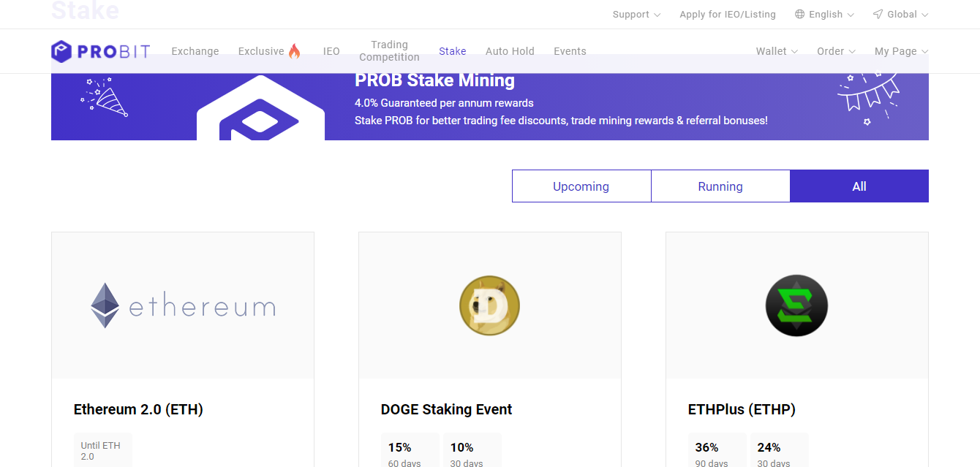Click the Ethereum diamond logo
980x467 pixels.
(105, 305)
